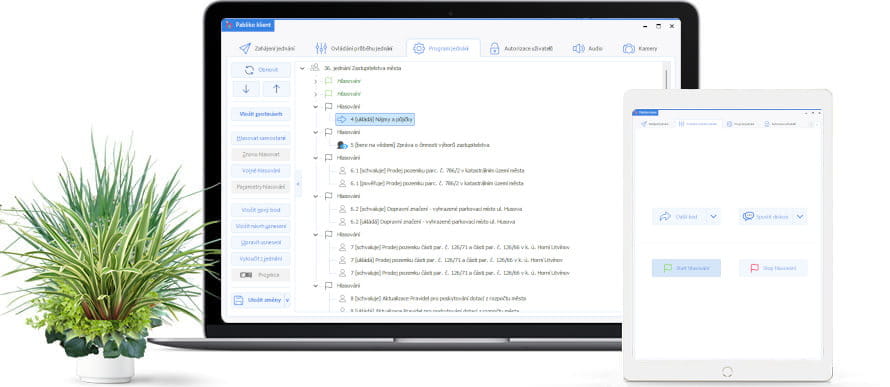Collapse Hlasování group above item 5 Zpráva o činnosti

point(316,132)
